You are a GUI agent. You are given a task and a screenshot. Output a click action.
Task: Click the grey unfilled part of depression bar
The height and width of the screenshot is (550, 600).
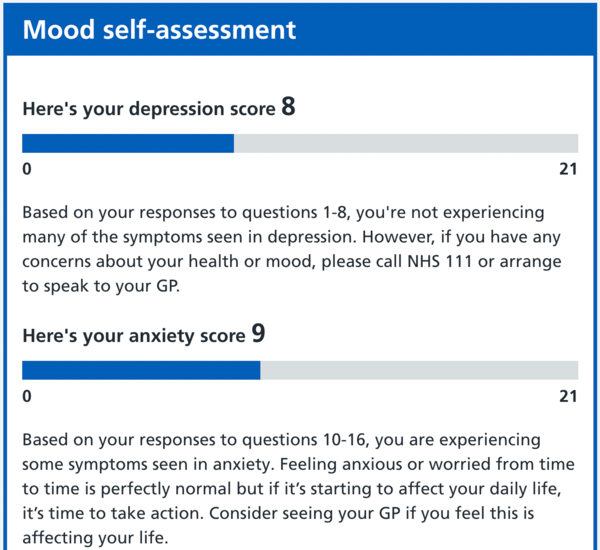pos(405,143)
